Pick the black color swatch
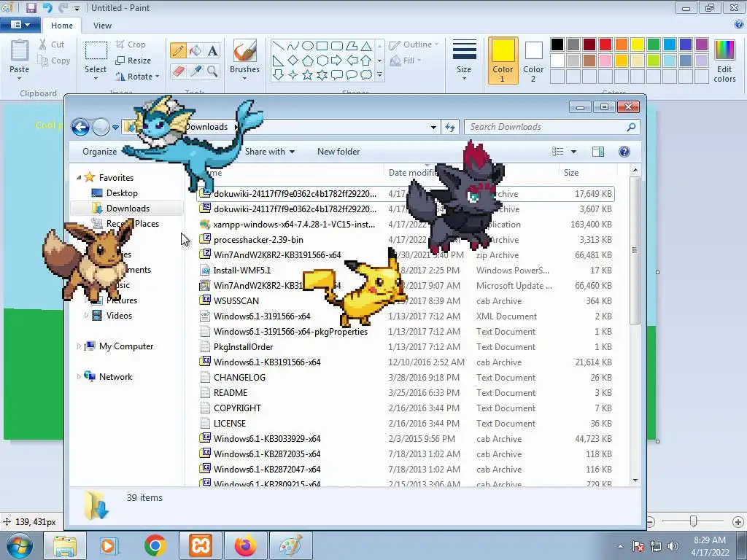The image size is (747, 560). click(x=557, y=44)
